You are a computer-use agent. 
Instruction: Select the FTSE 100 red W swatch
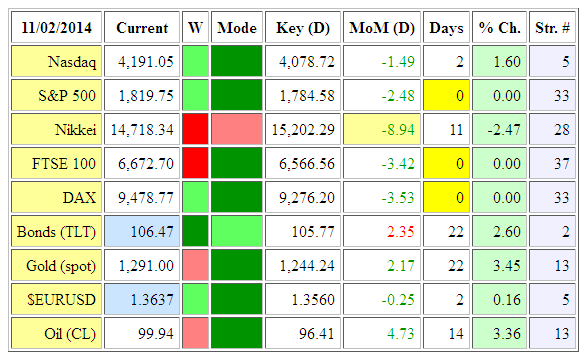click(195, 164)
